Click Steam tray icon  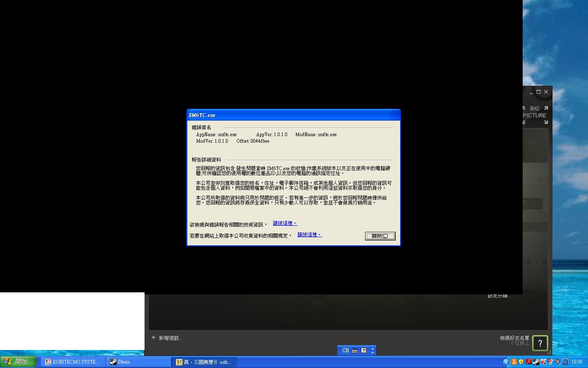coord(536,362)
